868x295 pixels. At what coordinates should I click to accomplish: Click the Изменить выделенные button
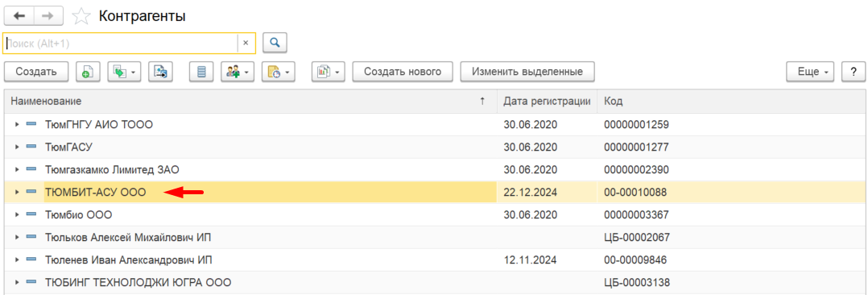point(527,72)
